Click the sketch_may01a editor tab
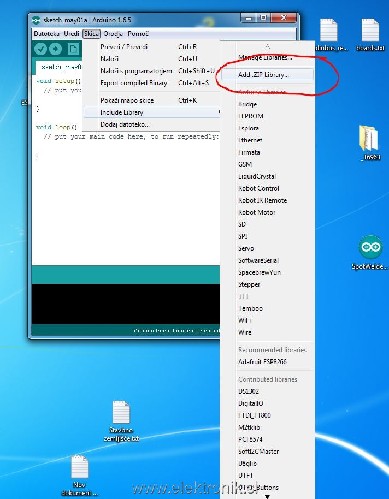Screen dimensions: 389x499 click(x=59, y=67)
